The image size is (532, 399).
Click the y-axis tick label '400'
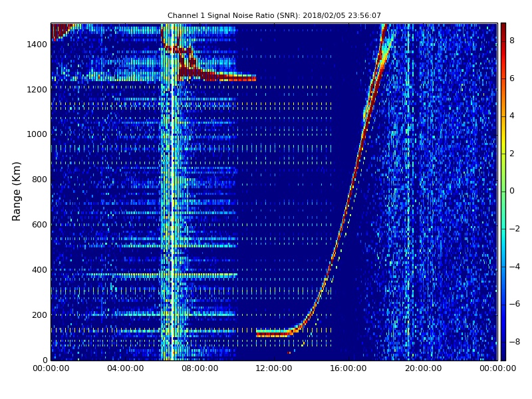click(x=39, y=270)
